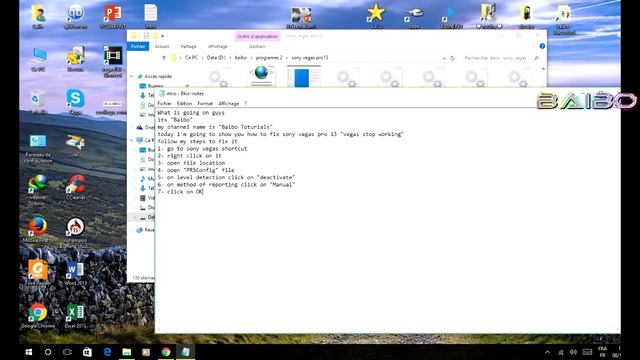Open Explorer help blue question icon
The height and width of the screenshot is (360, 640).
point(542,46)
